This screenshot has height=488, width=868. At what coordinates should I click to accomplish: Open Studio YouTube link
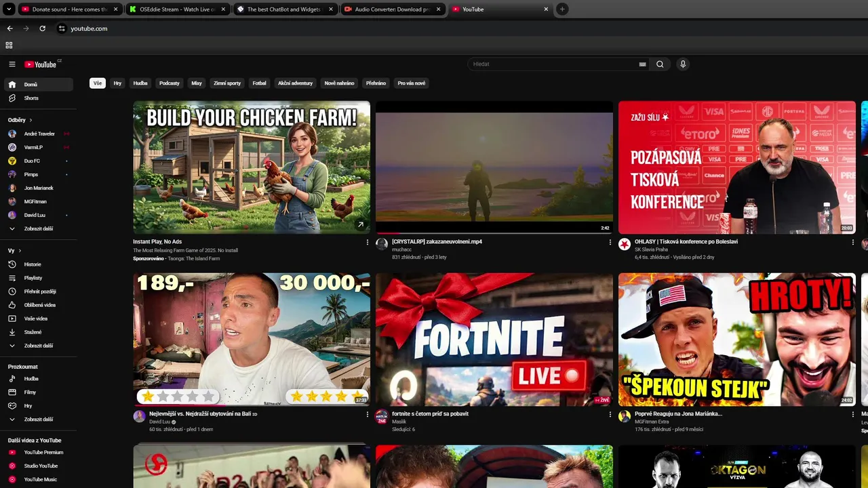click(39, 466)
